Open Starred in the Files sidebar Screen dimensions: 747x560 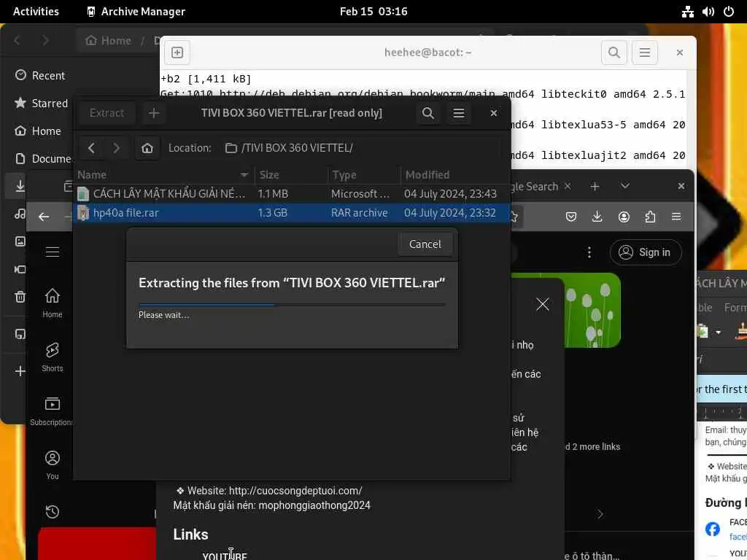pyautogui.click(x=41, y=104)
